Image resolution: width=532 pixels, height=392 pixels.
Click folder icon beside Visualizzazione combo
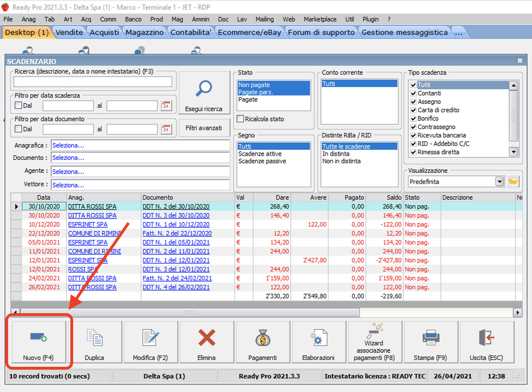[x=513, y=181]
